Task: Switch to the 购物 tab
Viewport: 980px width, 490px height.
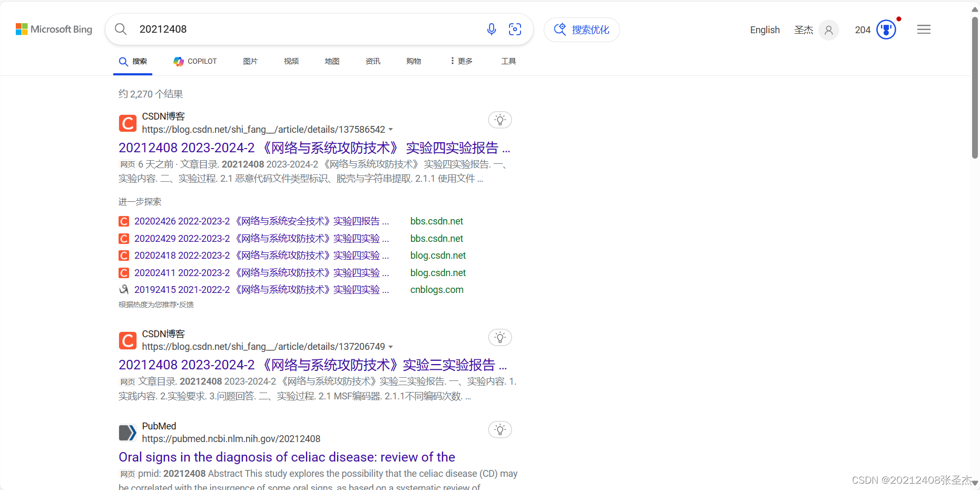Action: tap(414, 62)
